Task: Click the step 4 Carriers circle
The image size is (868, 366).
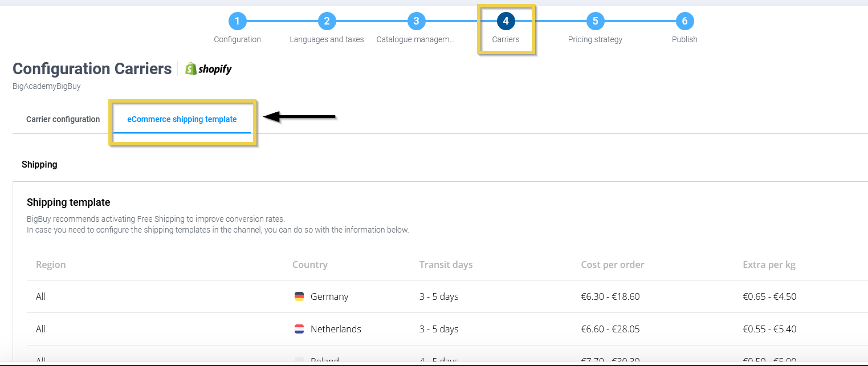Action: [x=506, y=22]
